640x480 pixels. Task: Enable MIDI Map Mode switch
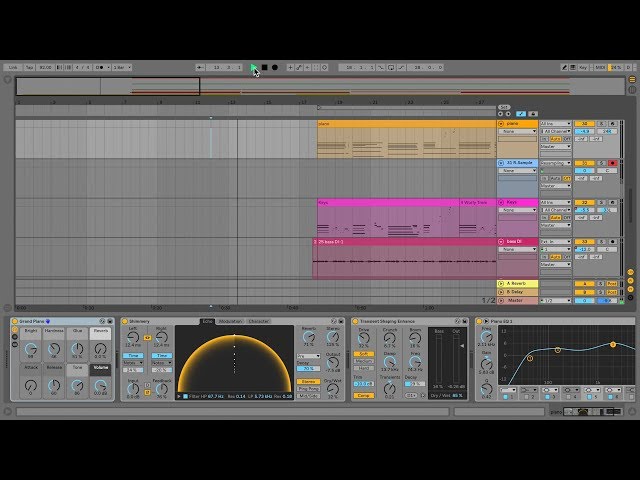pyautogui.click(x=600, y=67)
